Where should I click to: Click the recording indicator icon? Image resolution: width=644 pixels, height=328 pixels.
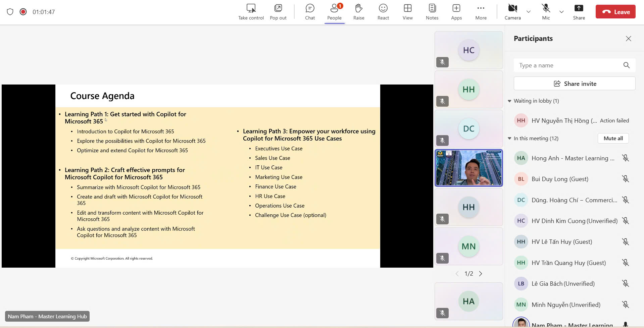[x=23, y=12]
